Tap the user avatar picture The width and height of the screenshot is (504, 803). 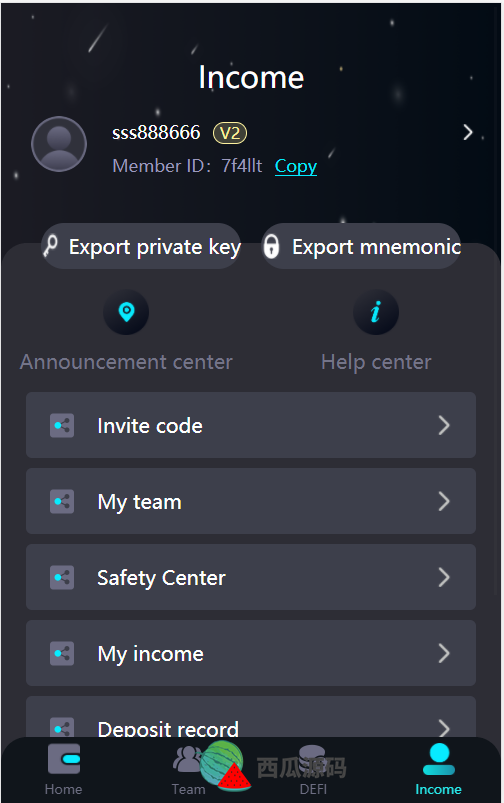click(x=59, y=144)
